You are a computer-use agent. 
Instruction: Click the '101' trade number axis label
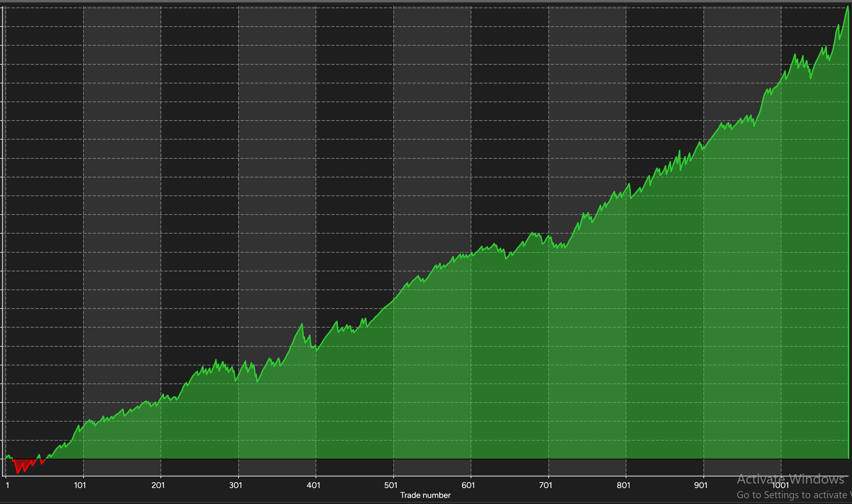pyautogui.click(x=80, y=485)
